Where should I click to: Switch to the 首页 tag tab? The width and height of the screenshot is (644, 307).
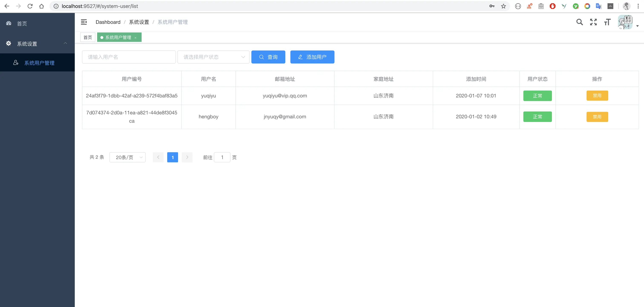click(88, 37)
